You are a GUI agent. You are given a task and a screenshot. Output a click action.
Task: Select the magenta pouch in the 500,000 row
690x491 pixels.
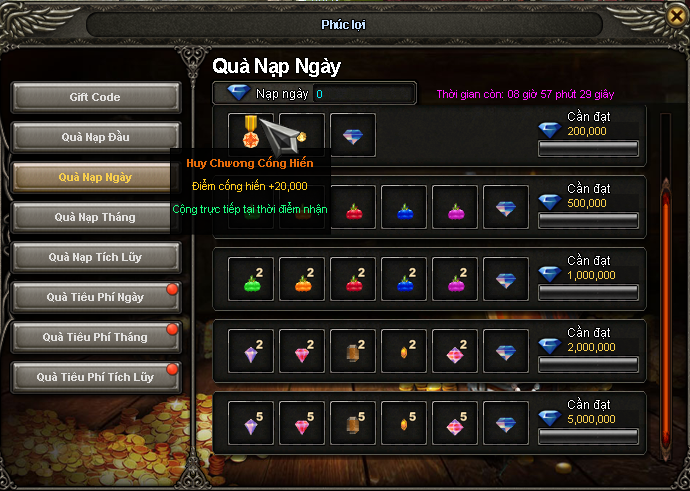click(x=455, y=207)
